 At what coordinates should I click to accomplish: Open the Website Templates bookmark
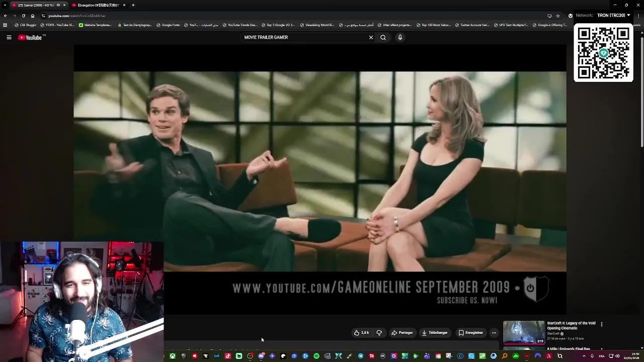(x=95, y=25)
